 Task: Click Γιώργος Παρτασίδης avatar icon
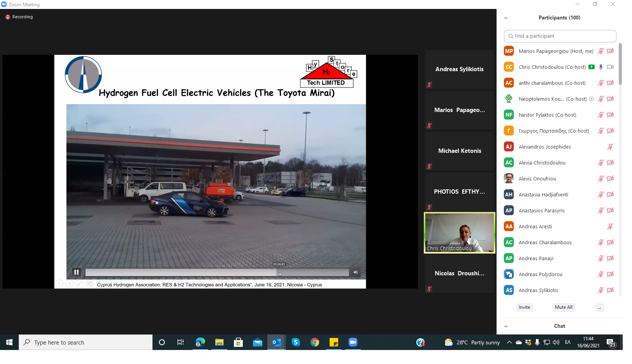pyautogui.click(x=509, y=131)
